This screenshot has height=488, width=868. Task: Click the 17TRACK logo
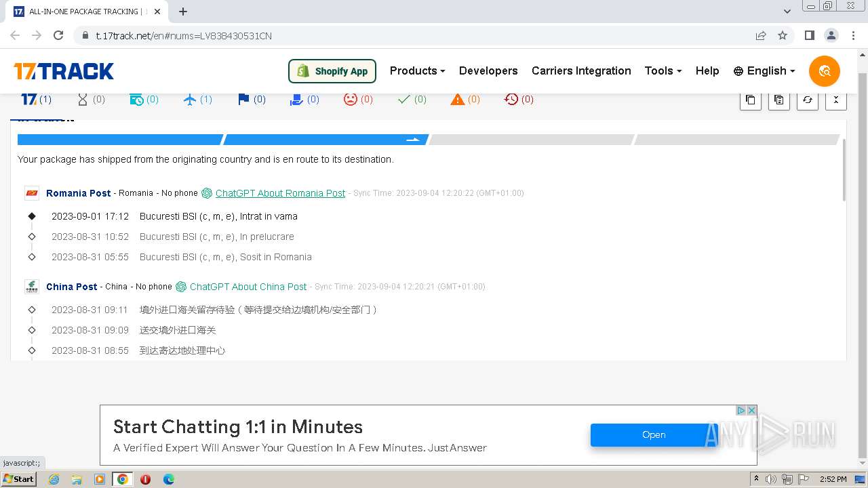point(64,71)
